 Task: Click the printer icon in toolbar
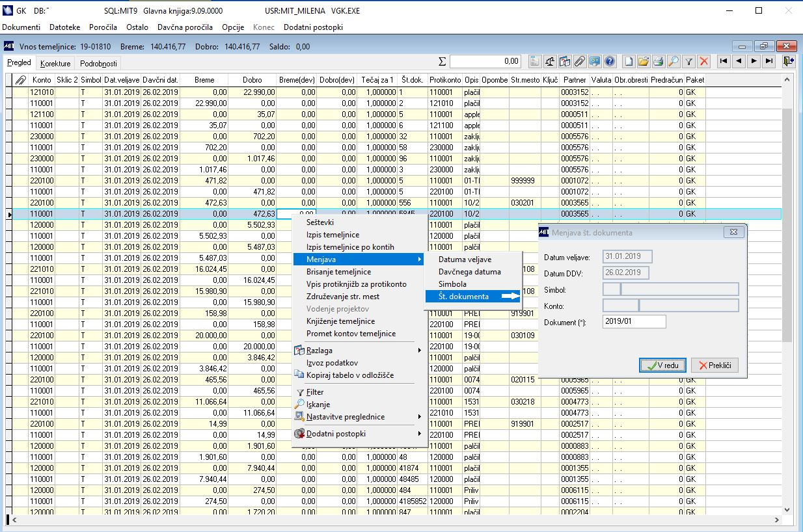pos(659,62)
